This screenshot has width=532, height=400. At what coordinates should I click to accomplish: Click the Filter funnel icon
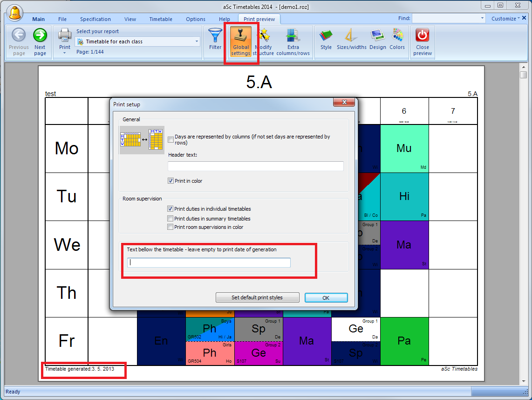tap(215, 36)
